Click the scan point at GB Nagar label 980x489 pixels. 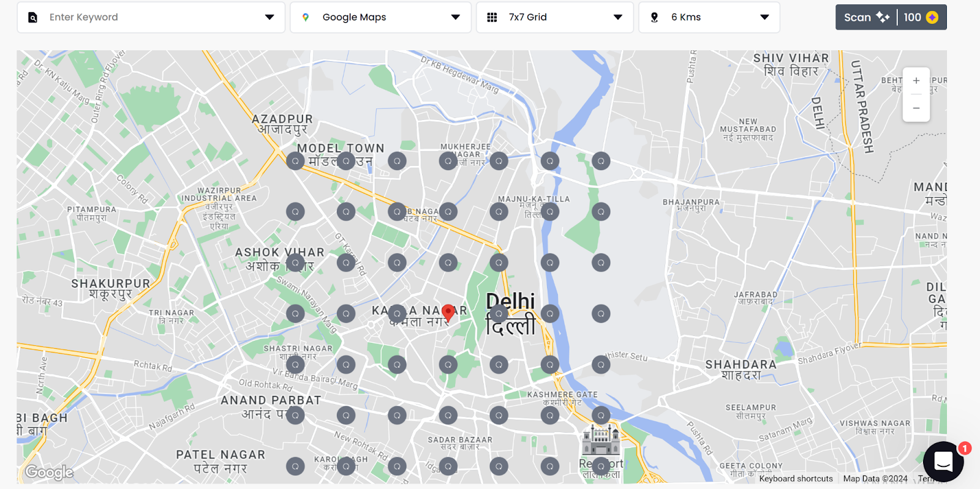coord(397,212)
